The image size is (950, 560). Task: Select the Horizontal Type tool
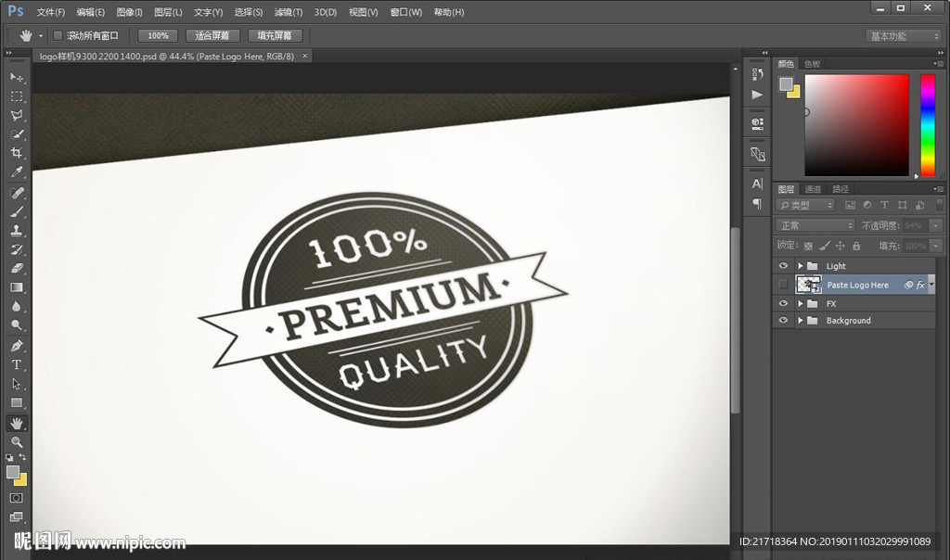(x=17, y=364)
